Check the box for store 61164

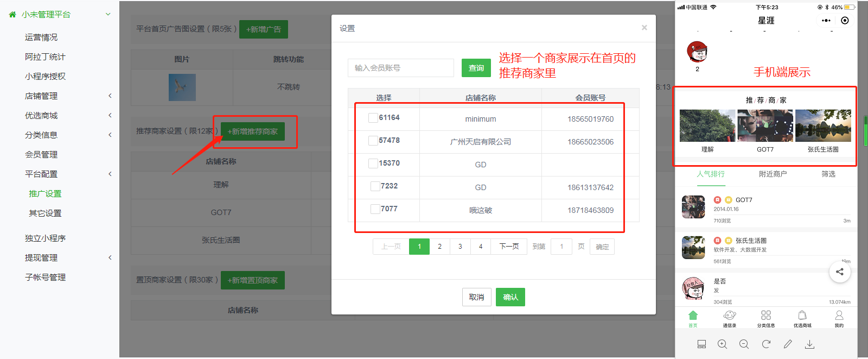pos(373,118)
